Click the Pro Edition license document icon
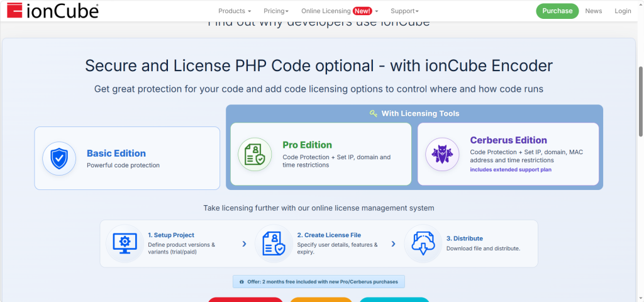This screenshot has width=644, height=302. 255,155
